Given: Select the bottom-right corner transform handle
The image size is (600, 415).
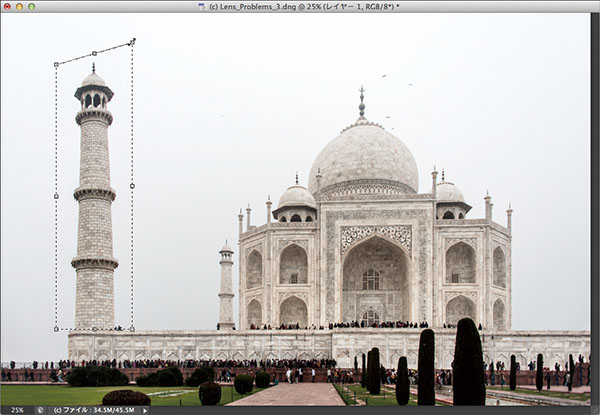Looking at the screenshot, I should (132, 328).
